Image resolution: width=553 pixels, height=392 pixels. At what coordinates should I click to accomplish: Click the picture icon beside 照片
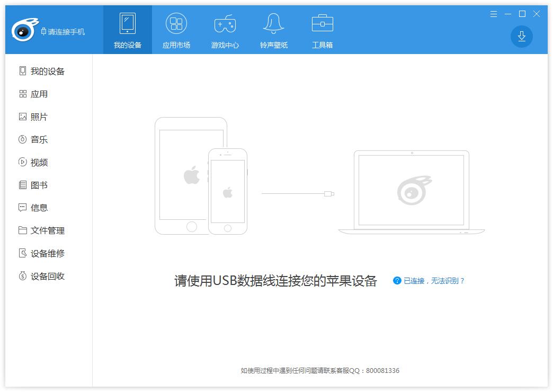click(x=23, y=117)
